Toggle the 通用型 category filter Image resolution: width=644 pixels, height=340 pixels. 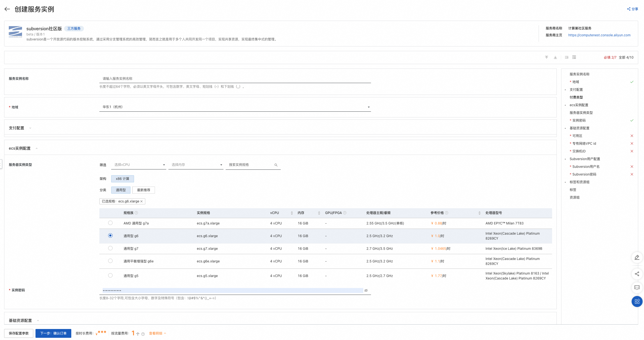(x=121, y=190)
